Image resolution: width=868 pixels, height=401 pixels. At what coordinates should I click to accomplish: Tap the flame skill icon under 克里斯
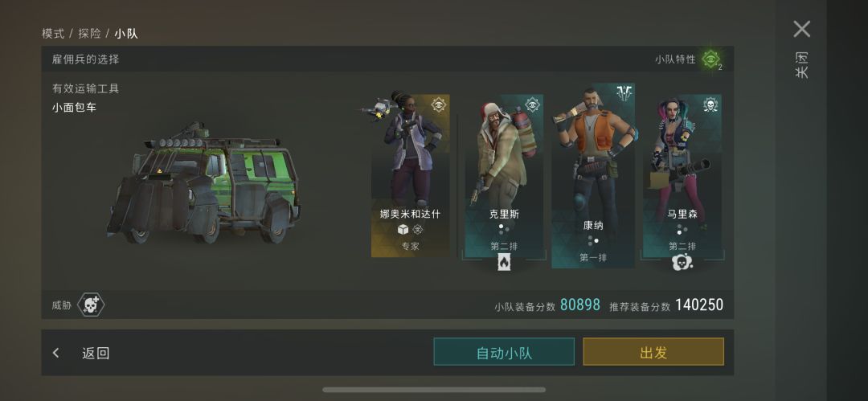pyautogui.click(x=504, y=263)
